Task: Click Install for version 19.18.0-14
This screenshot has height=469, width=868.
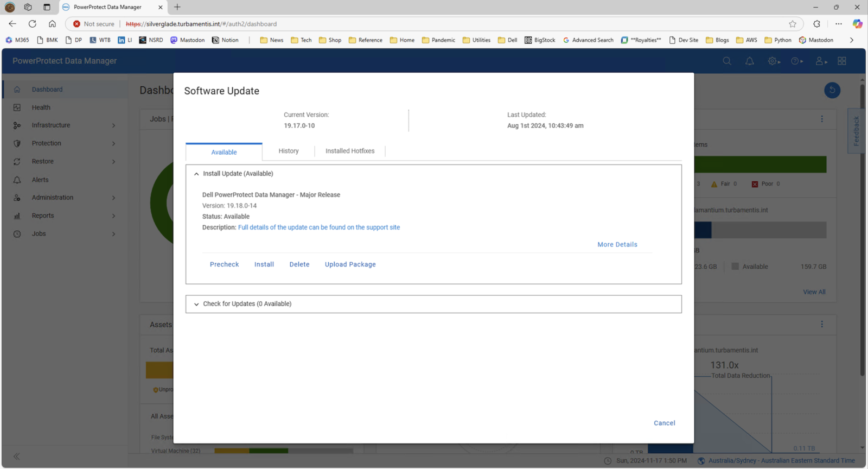Action: point(264,264)
